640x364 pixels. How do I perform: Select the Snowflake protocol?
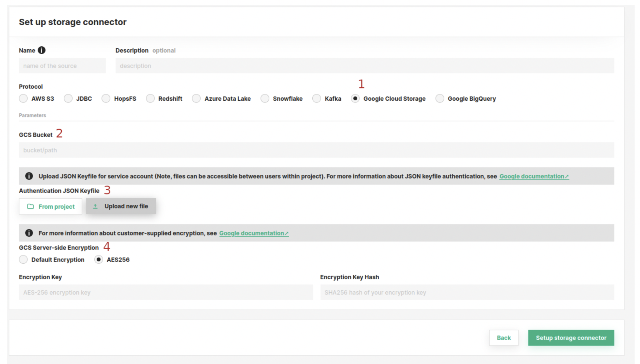click(x=265, y=98)
